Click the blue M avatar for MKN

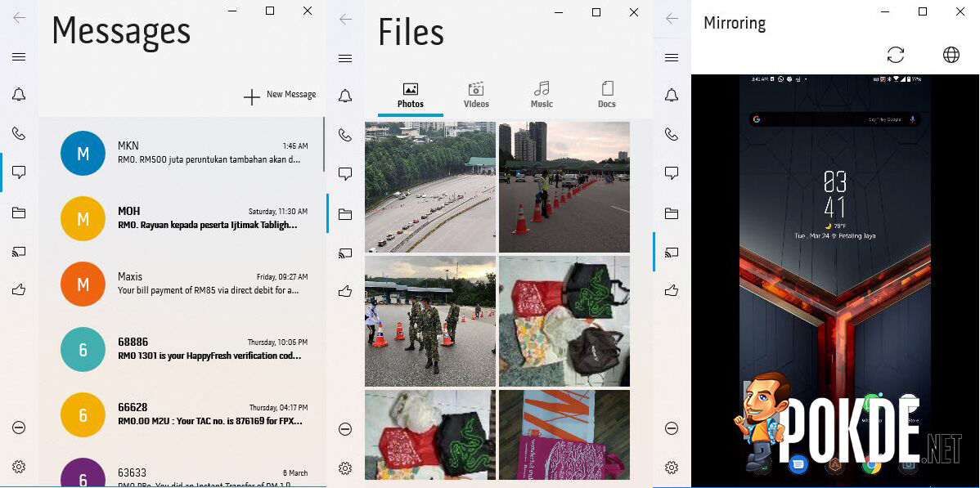[83, 153]
